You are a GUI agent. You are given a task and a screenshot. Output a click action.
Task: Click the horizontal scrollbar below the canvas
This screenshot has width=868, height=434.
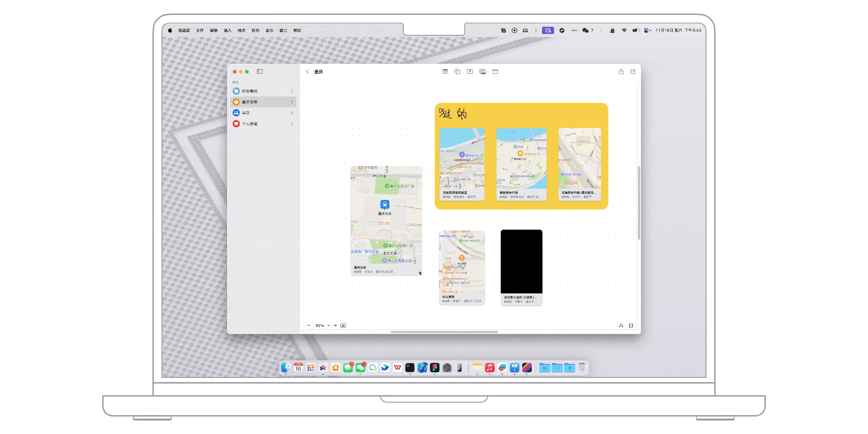444,332
